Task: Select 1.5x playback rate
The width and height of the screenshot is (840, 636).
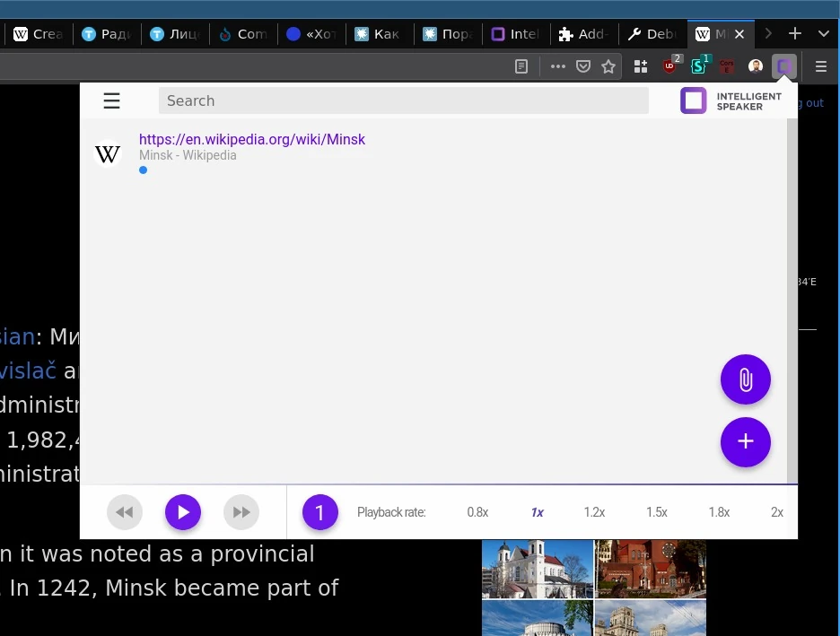Action: pos(657,512)
